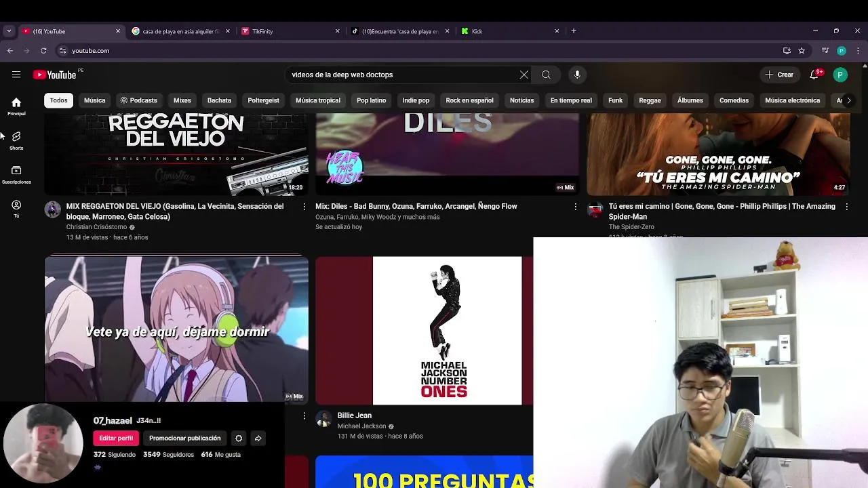Switch to the casa de playa Google tab
Screen dimensions: 868x488
tap(180, 31)
